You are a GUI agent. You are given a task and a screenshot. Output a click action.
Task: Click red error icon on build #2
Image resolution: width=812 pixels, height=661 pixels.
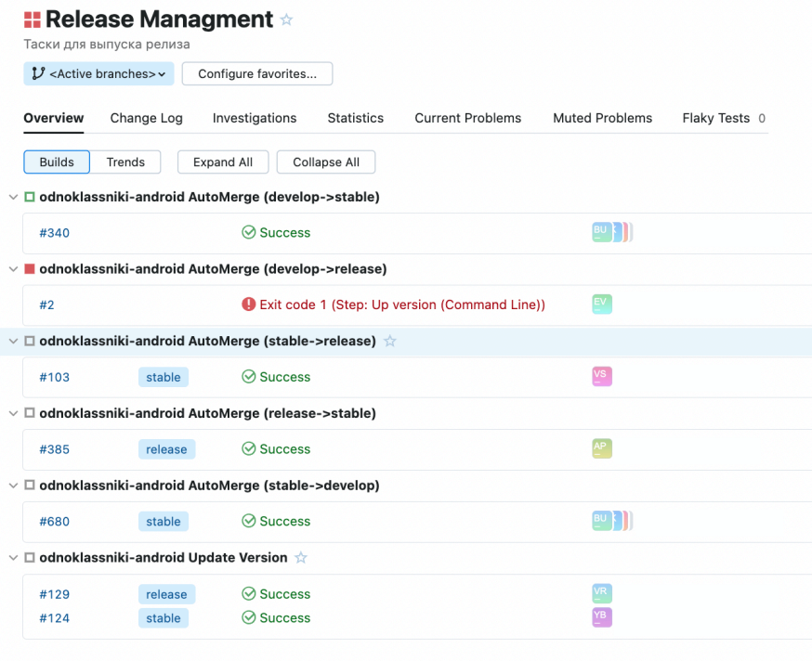[248, 305]
